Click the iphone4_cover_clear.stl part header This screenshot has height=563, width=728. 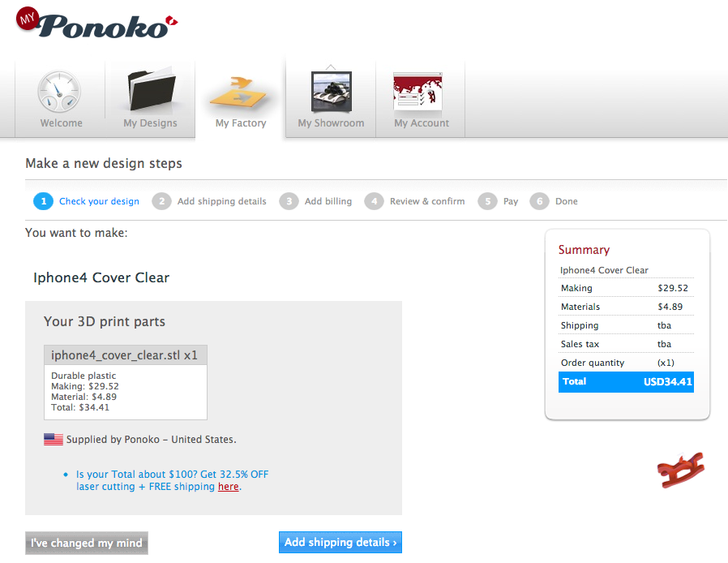[x=126, y=355]
